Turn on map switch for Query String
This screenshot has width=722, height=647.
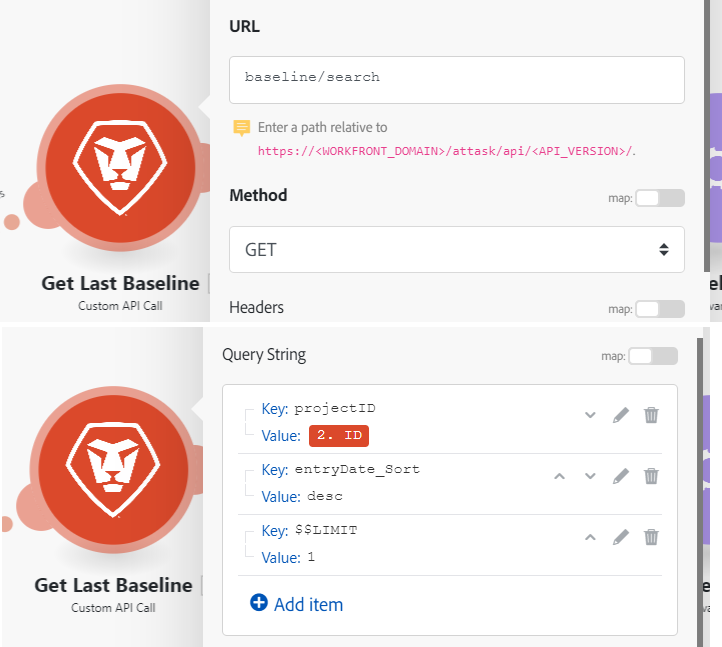point(653,356)
